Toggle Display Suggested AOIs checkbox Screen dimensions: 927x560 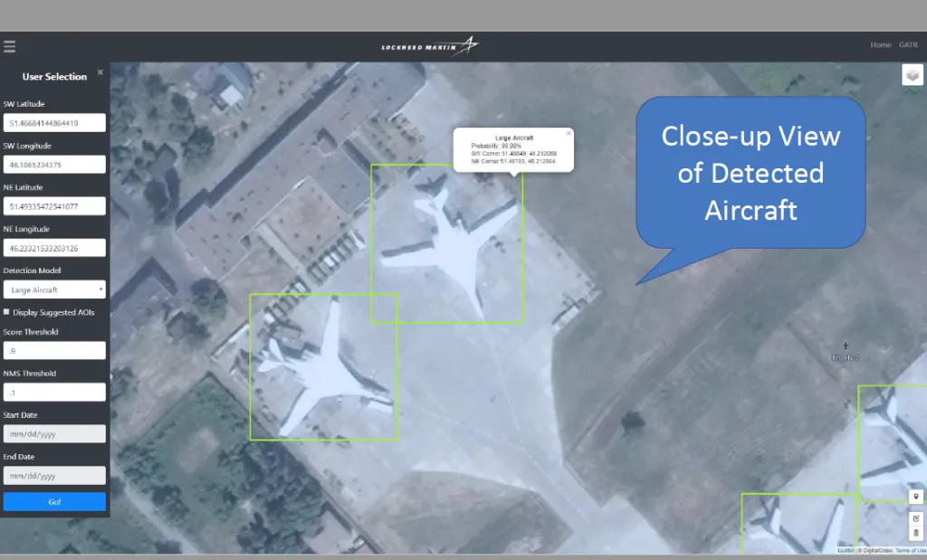(6, 312)
